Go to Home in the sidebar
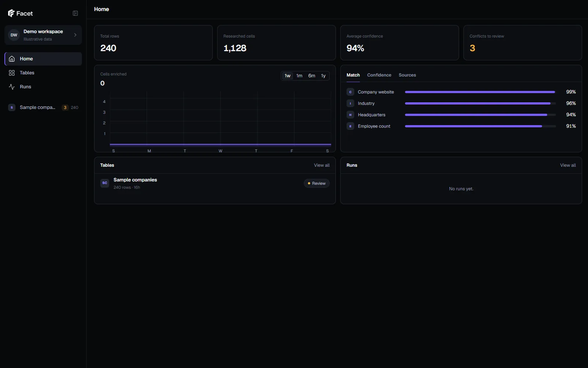Image resolution: width=588 pixels, height=368 pixels. tap(43, 59)
